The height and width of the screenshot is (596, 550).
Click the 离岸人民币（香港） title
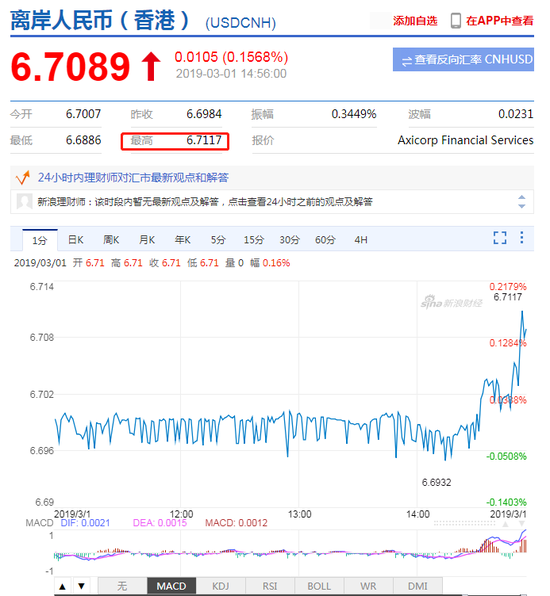99,20
